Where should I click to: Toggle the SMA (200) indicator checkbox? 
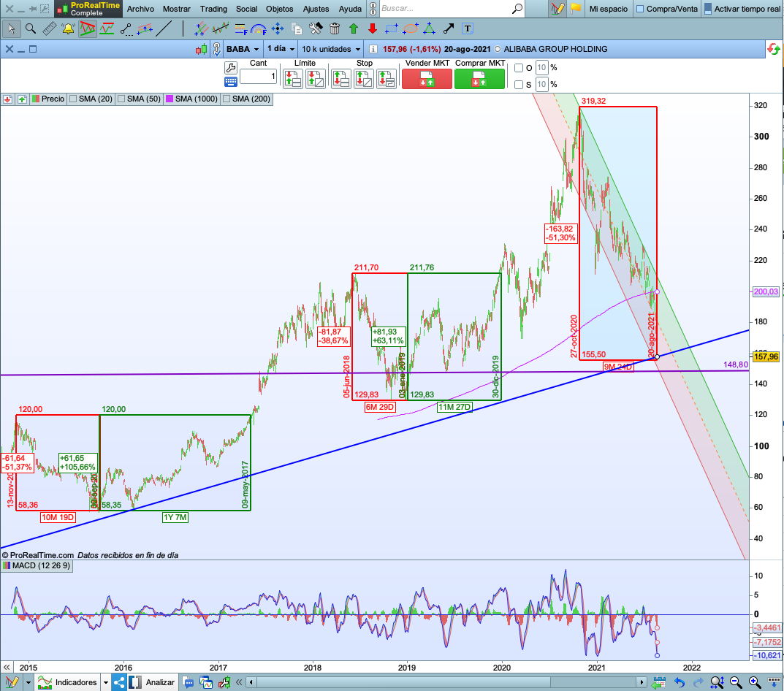(x=227, y=99)
